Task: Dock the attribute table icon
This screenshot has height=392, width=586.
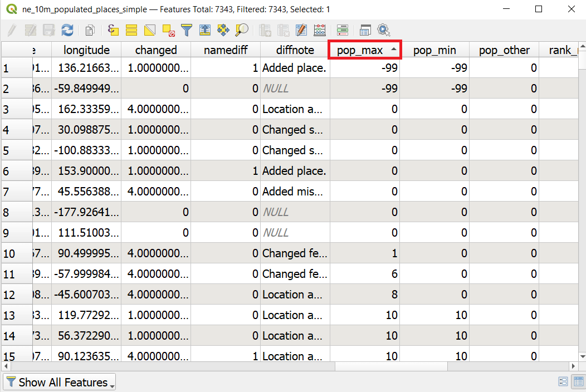Action: pyautogui.click(x=365, y=30)
